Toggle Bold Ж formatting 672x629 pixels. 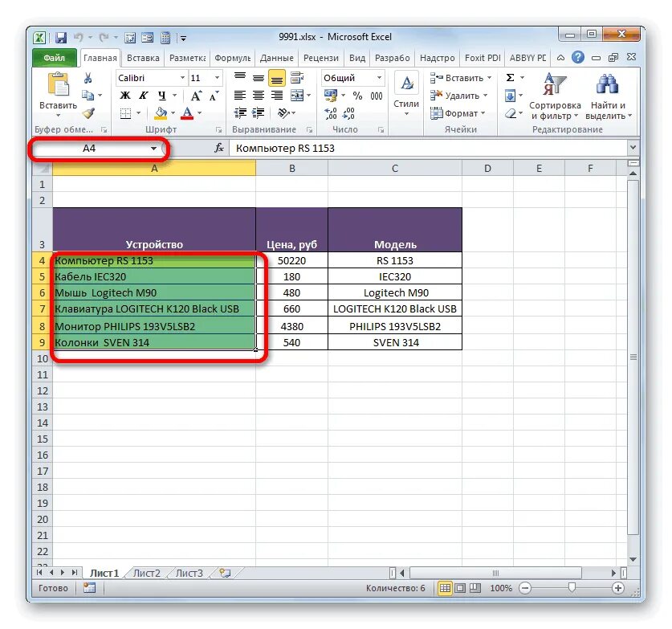[125, 95]
